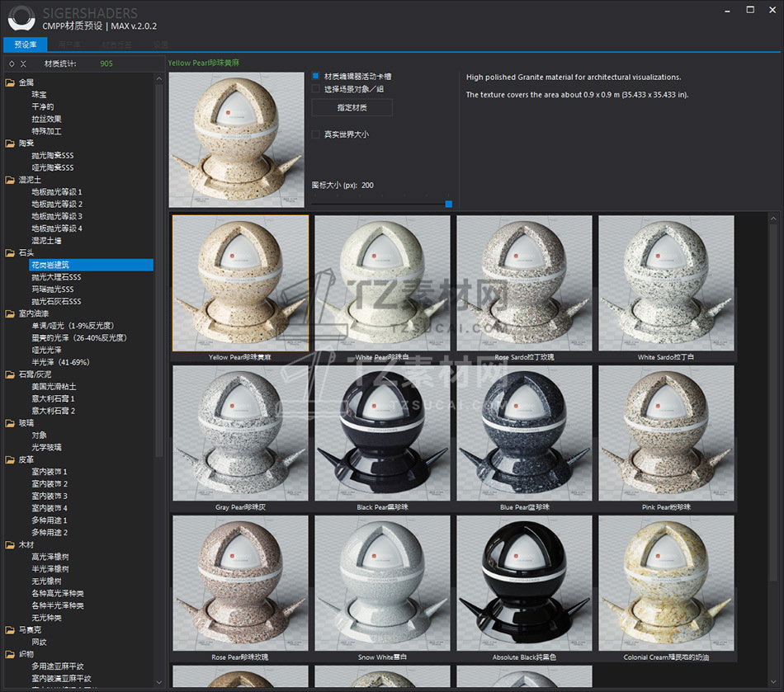Select the Snow White material thumbnail
Image resolution: width=784 pixels, height=692 pixels.
pyautogui.click(x=382, y=583)
